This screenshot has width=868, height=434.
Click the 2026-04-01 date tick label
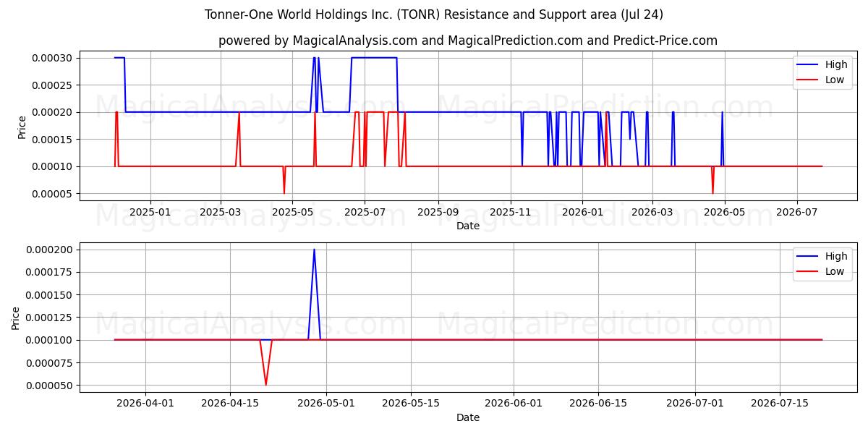pos(145,404)
